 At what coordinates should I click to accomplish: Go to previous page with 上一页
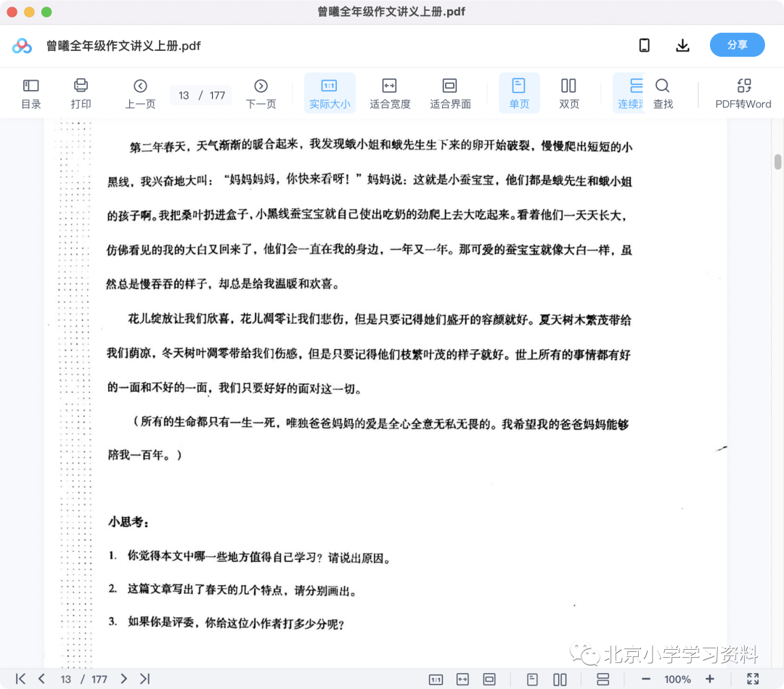[x=140, y=93]
